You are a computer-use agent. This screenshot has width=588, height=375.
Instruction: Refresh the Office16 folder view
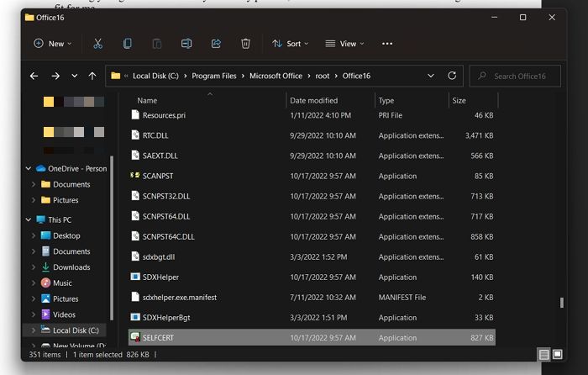[452, 76]
